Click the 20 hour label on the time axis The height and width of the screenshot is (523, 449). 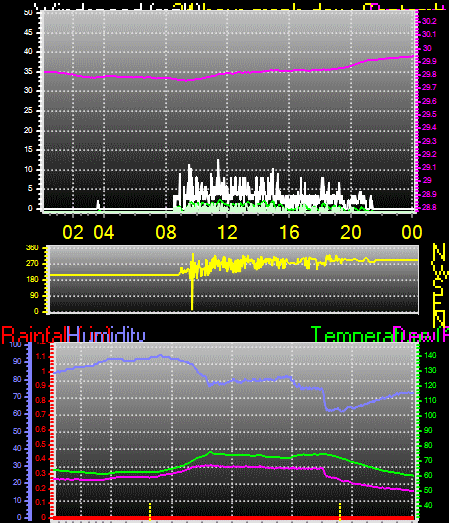click(x=351, y=232)
